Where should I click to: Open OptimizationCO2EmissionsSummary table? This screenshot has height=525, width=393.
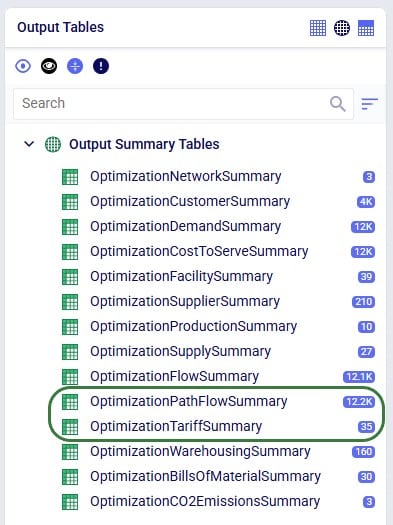click(205, 501)
